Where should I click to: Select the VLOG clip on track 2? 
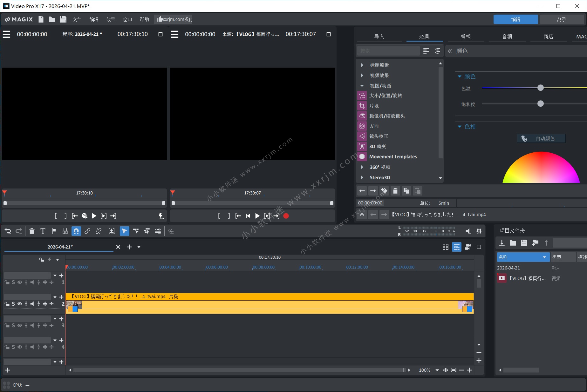tap(270, 305)
